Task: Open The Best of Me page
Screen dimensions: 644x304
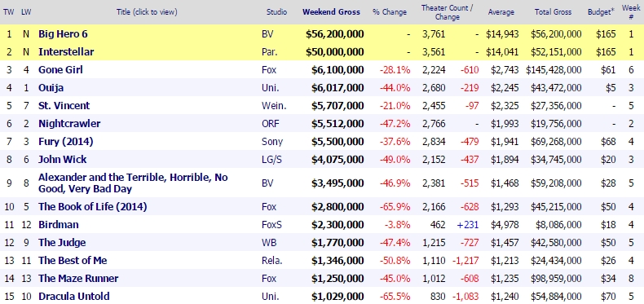Action: 73,261
